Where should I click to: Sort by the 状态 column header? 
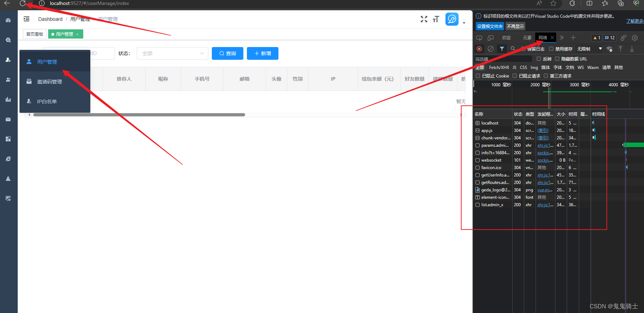coord(518,114)
